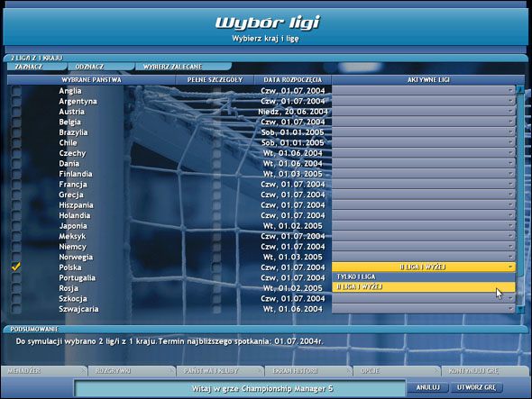Click the Pełne szczegóły column header

[215, 80]
